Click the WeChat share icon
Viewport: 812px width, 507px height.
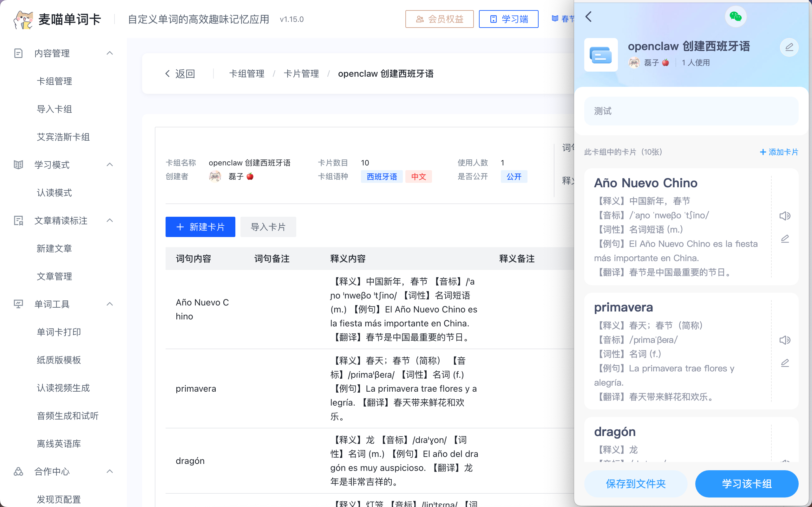[x=735, y=17]
